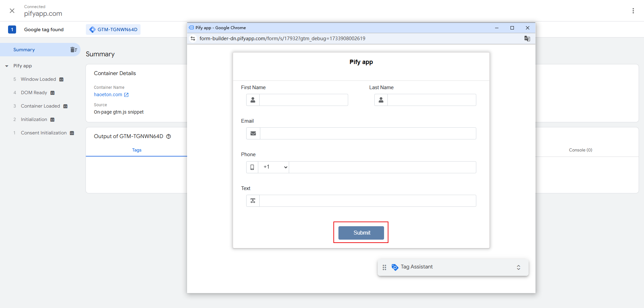Click the blue badge numbered 1
The width and height of the screenshot is (644, 308).
coord(12,29)
